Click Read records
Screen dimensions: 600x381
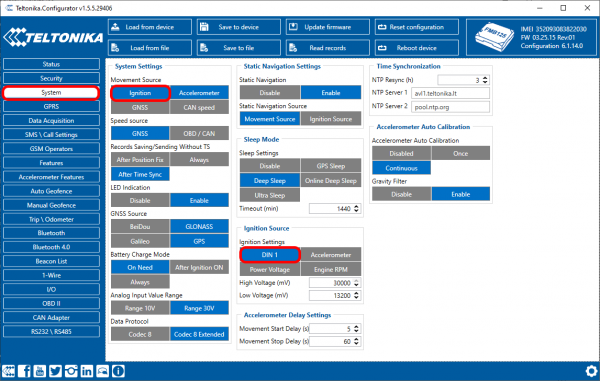(328, 48)
